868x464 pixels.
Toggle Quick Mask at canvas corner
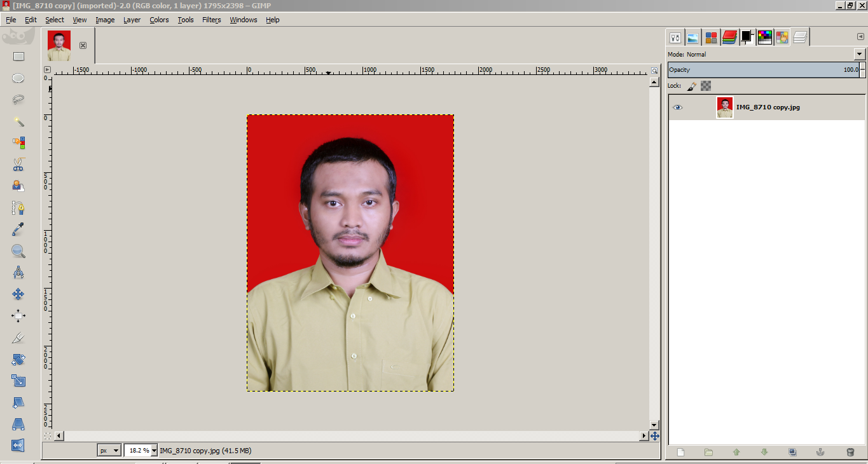[47, 436]
